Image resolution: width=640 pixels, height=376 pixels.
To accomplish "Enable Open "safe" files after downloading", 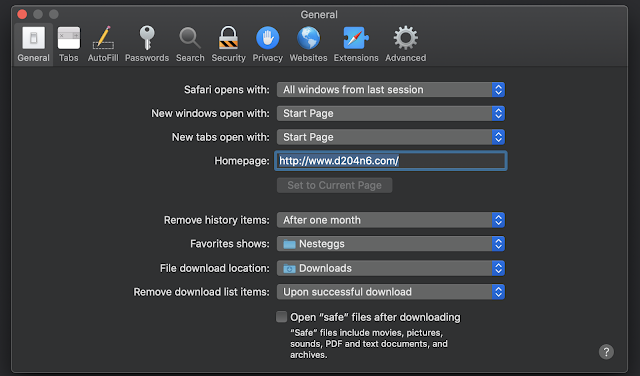I will pyautogui.click(x=282, y=317).
